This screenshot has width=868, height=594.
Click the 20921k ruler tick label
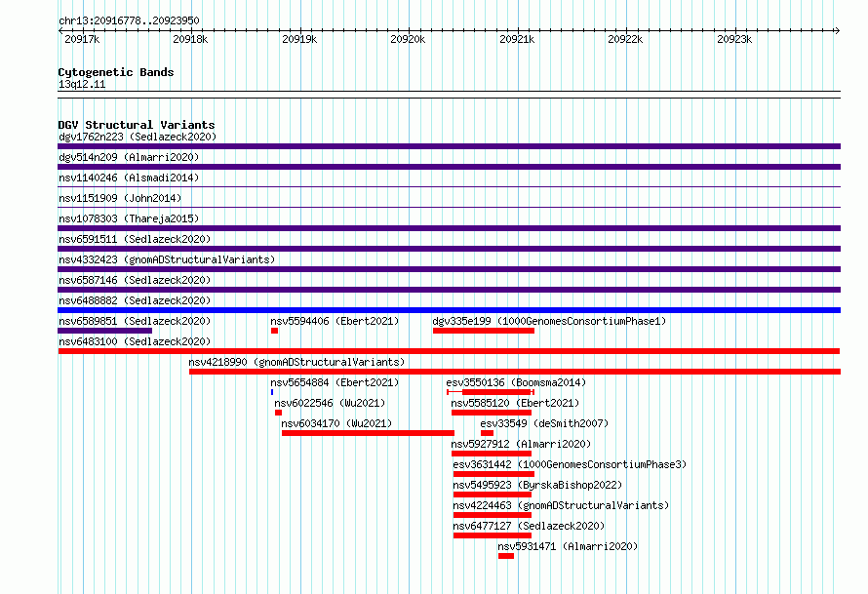pos(517,39)
